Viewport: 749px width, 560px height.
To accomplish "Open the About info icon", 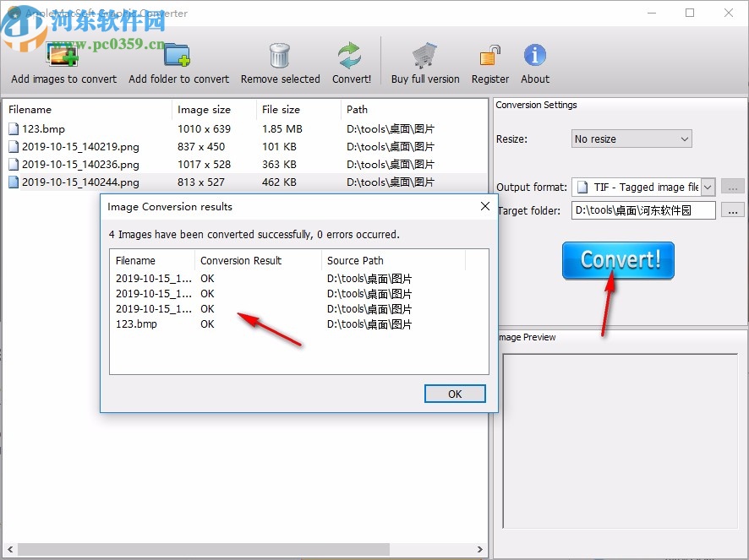I will pos(534,52).
